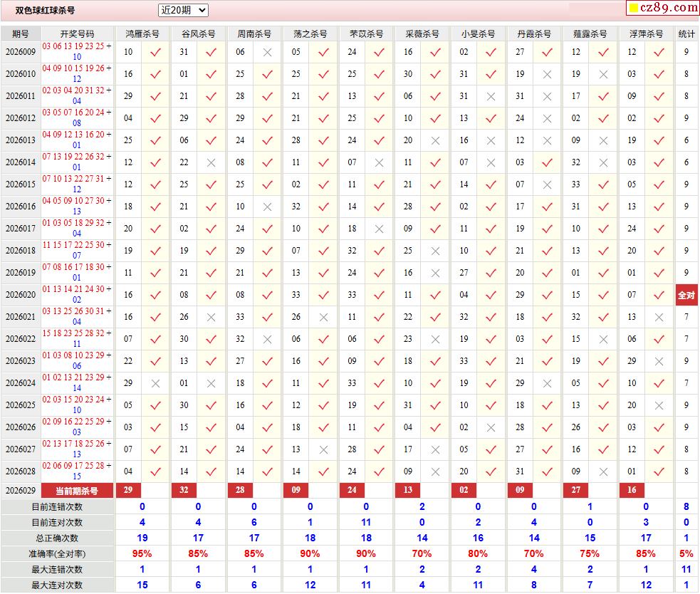Click the 开奖号码 column header

click(x=77, y=33)
